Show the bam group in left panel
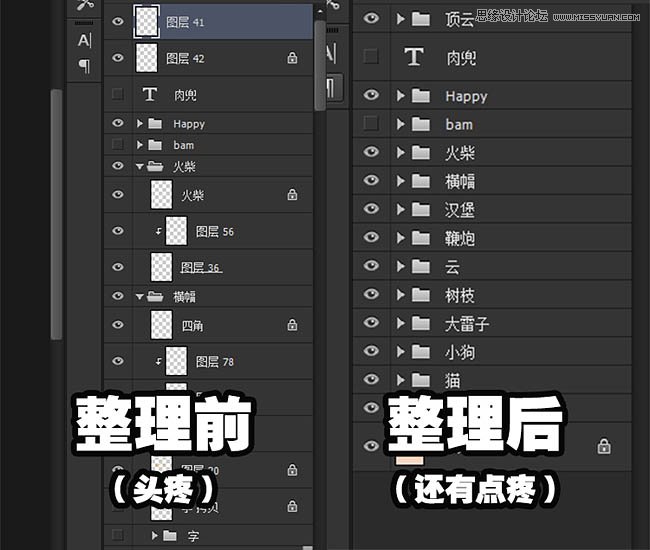This screenshot has height=550, width=650. 118,144
